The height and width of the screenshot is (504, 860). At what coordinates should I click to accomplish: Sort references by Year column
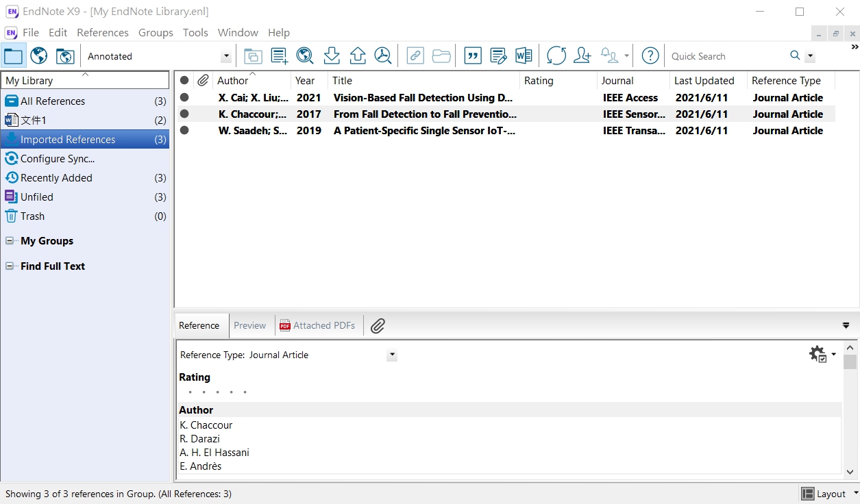coord(309,80)
